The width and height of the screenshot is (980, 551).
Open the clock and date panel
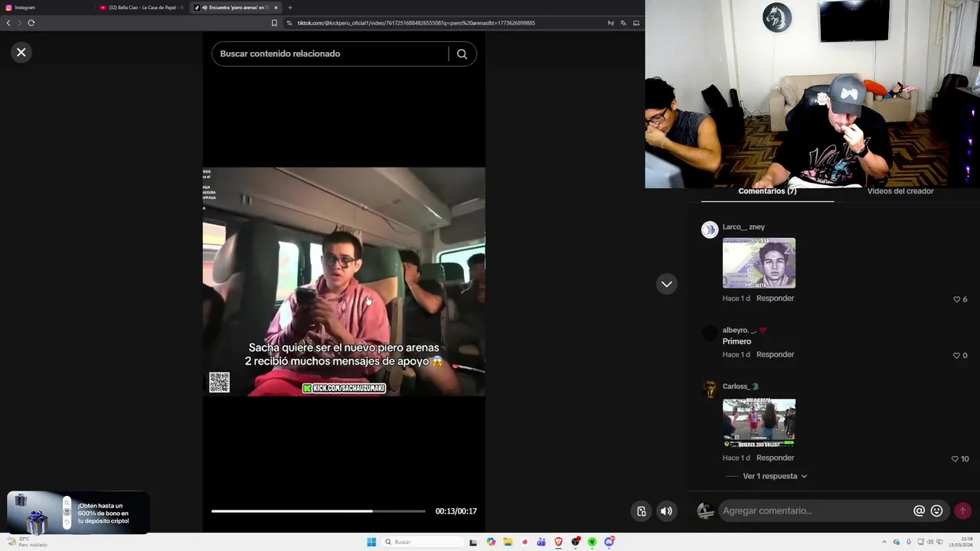coord(962,542)
